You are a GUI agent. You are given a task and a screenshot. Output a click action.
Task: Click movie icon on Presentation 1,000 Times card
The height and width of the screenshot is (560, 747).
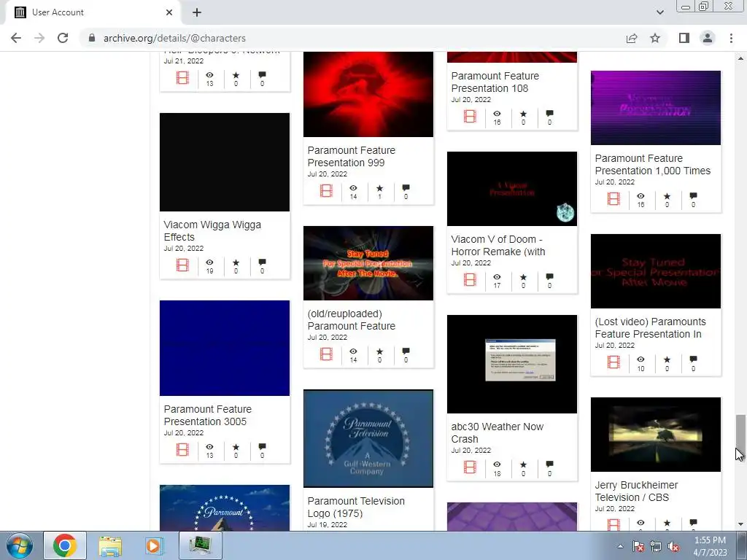point(614,199)
